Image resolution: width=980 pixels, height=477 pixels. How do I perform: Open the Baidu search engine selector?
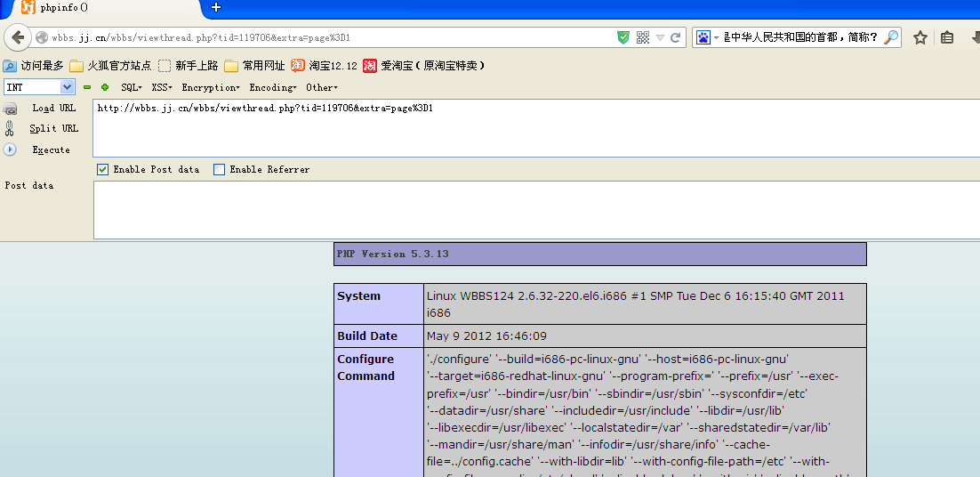[708, 37]
